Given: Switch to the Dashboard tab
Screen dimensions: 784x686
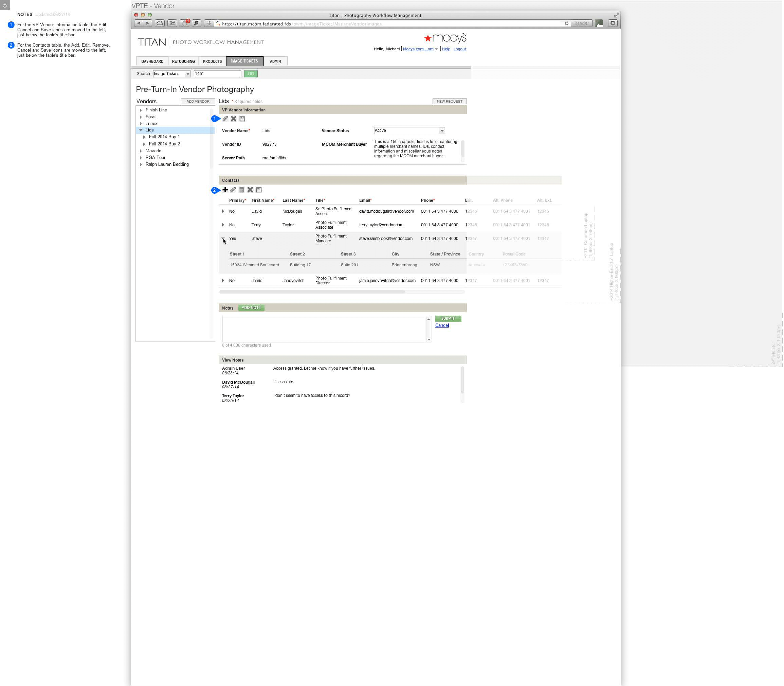Looking at the screenshot, I should [x=152, y=62].
